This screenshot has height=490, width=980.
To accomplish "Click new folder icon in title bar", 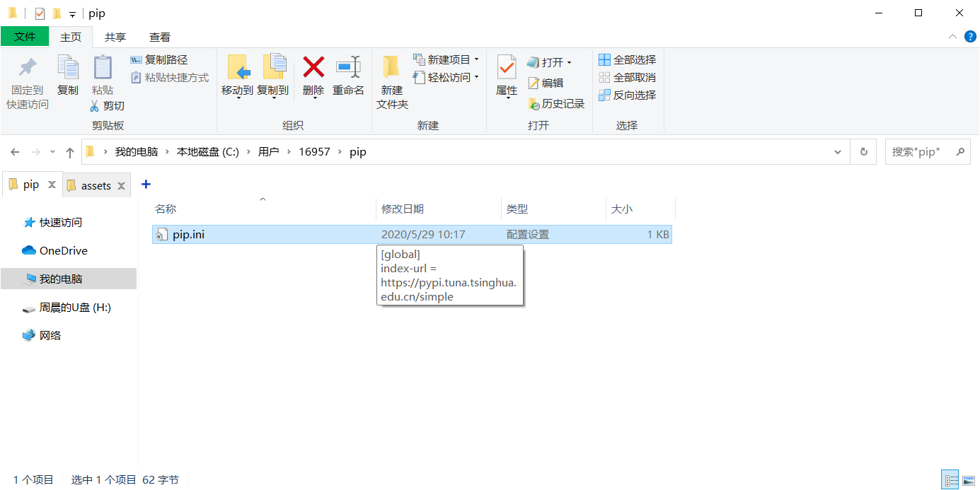I will (57, 13).
